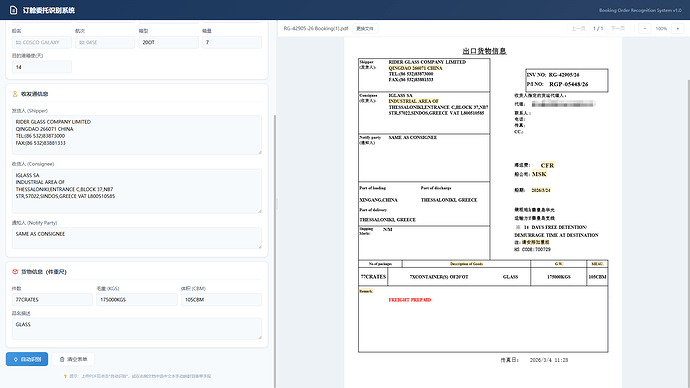
Task: Click RIDER GLASS COMPANY LIMITED in the PDF
Action: (427, 62)
